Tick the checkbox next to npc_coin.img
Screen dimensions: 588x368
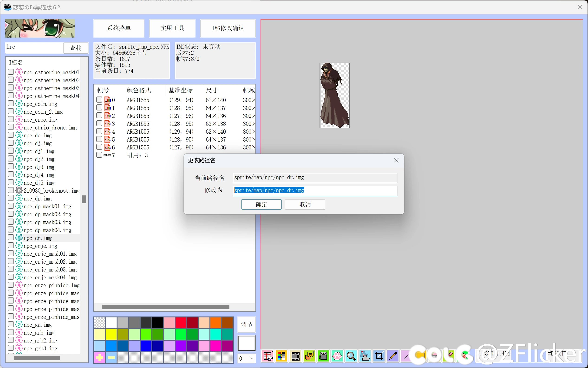11,104
